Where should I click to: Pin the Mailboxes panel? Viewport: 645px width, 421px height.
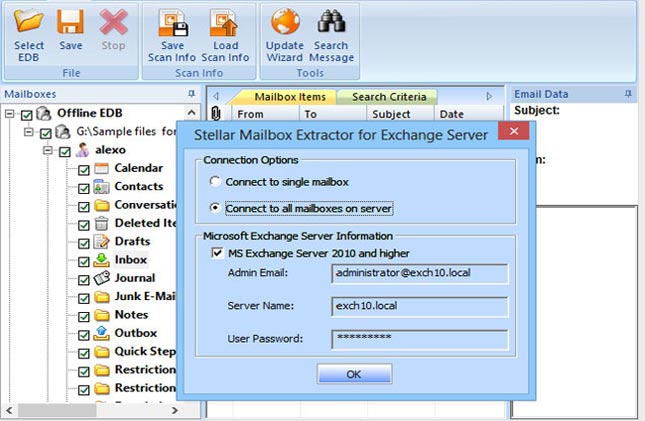[x=192, y=94]
